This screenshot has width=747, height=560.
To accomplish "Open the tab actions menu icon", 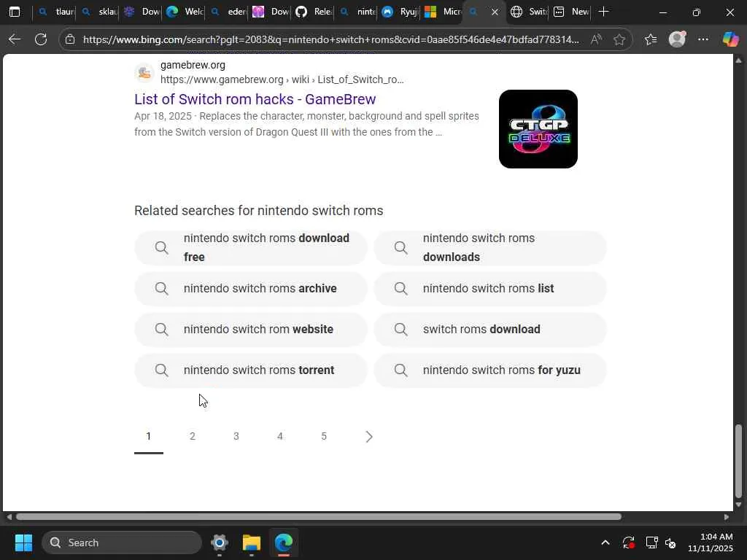I will click(15, 12).
